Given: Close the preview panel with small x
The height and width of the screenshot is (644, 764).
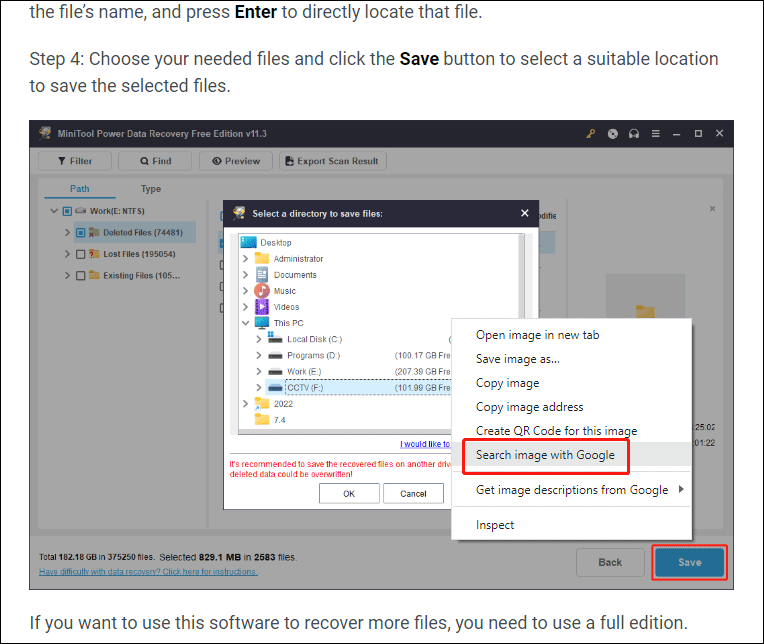Looking at the screenshot, I should tap(712, 208).
